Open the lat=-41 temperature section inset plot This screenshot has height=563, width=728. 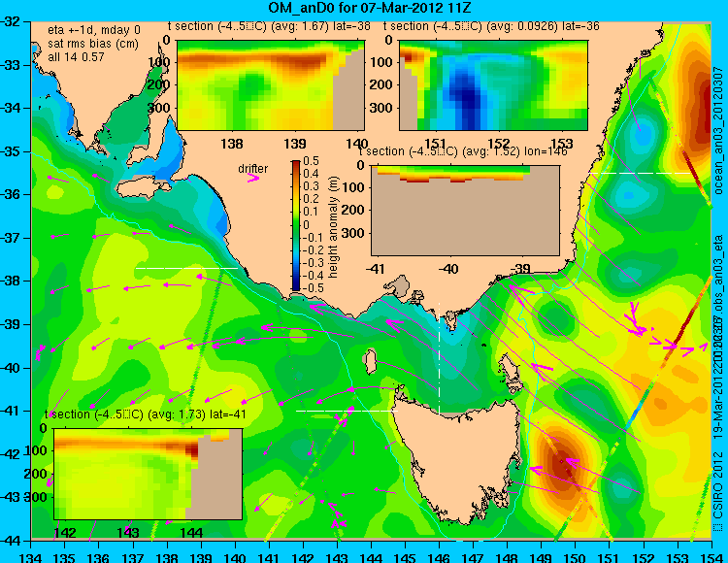tap(149, 474)
